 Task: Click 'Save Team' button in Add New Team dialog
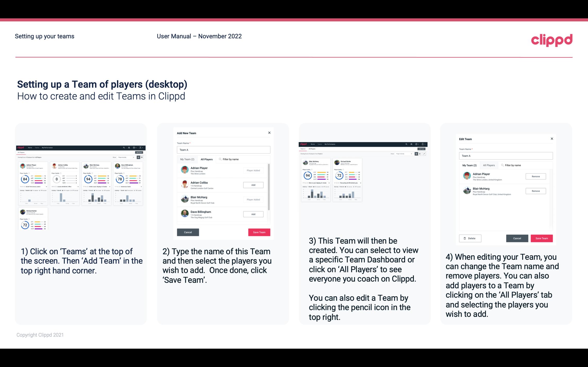(259, 232)
